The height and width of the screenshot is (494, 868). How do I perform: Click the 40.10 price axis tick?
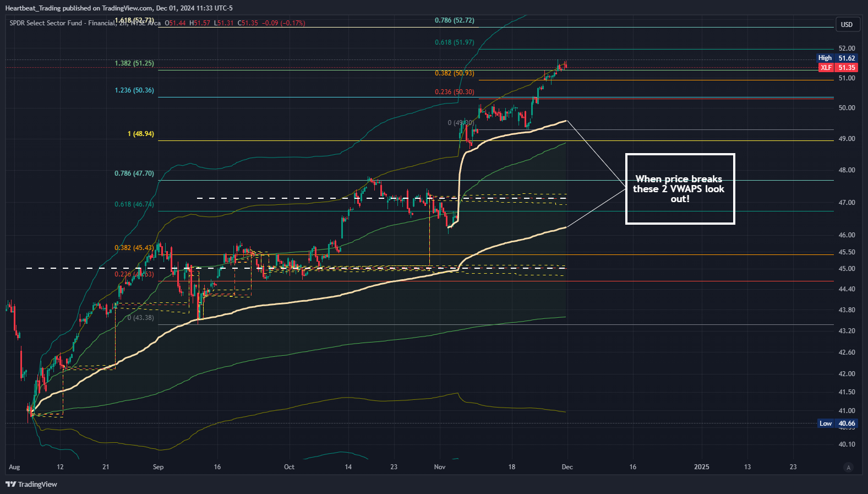click(x=847, y=444)
